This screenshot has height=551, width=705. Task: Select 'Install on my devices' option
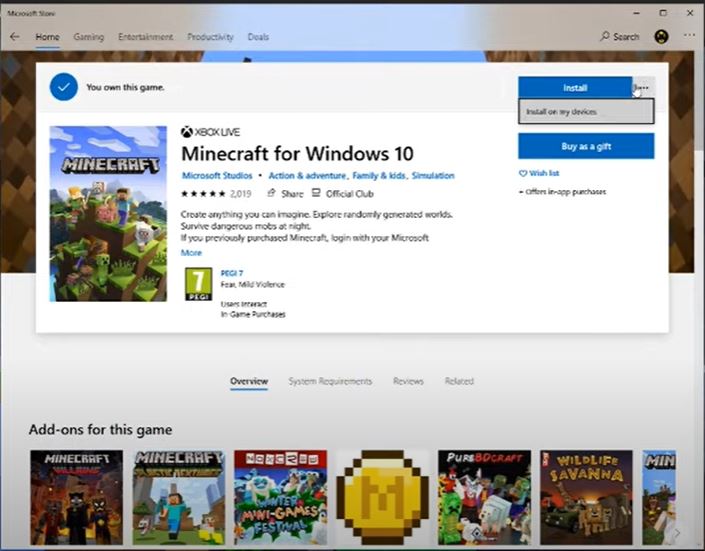[x=586, y=111]
